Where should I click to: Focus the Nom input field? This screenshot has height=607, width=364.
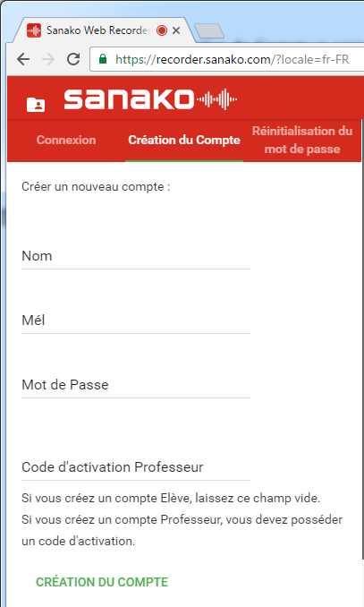(x=136, y=256)
